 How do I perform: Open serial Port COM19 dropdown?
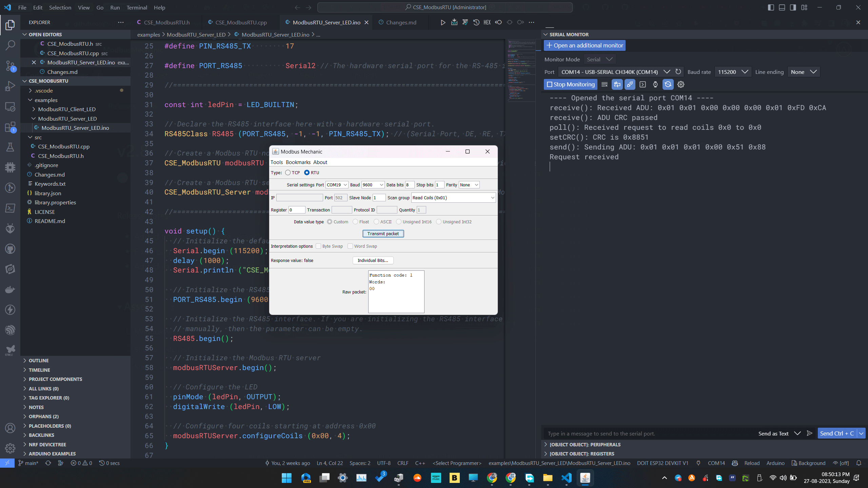(337, 185)
